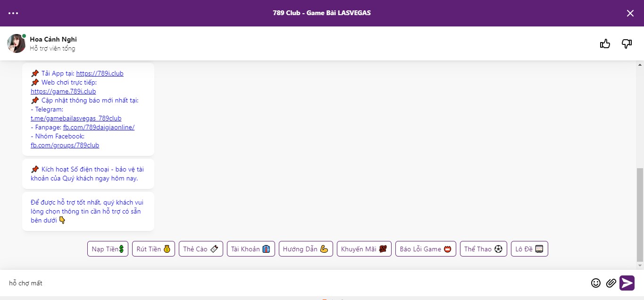Open the three-dots options menu
Viewport: 644px width, 300px height.
click(13, 13)
